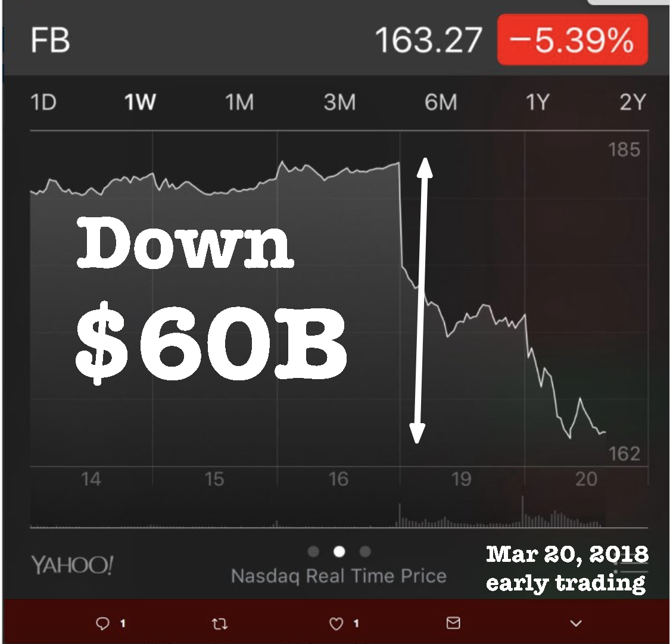The width and height of the screenshot is (670, 644).
Task: Go to the first page dot
Action: point(314,552)
